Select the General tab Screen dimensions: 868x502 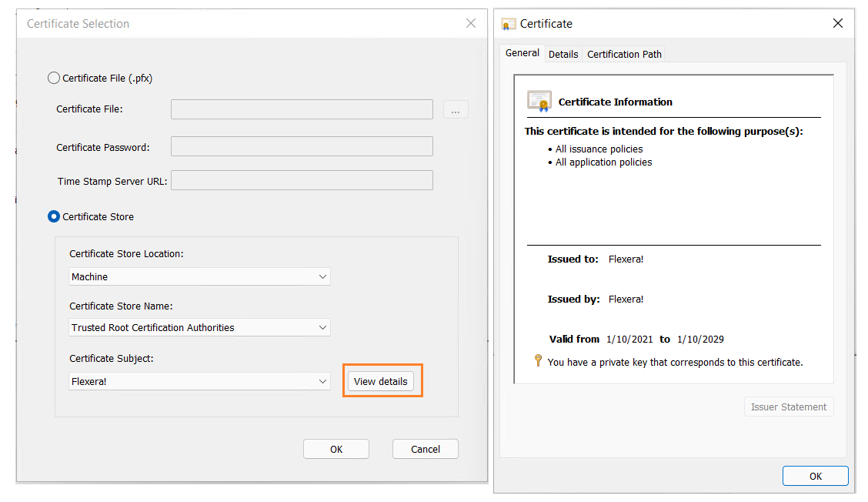click(522, 53)
